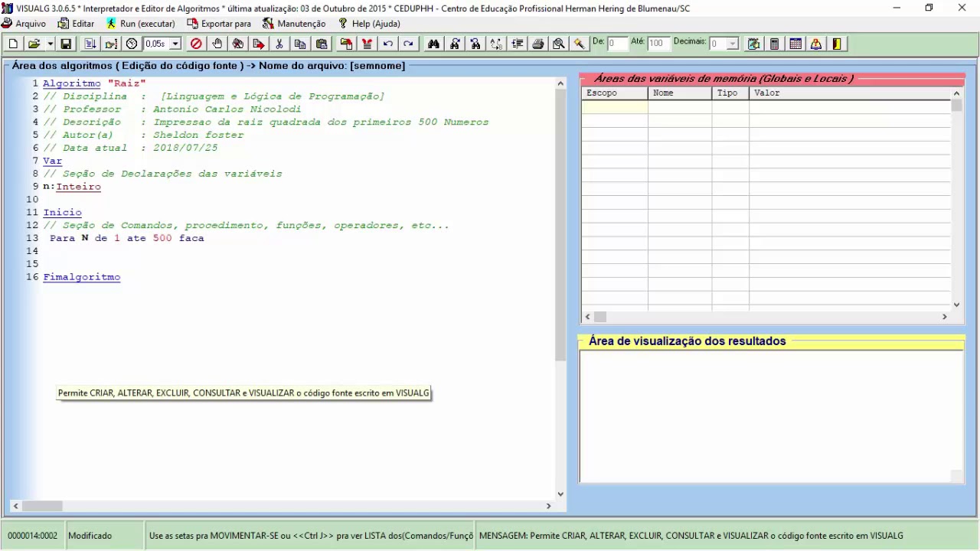The width and height of the screenshot is (980, 551).
Task: Click the crossed hand clear breakpoints icon
Action: [x=238, y=44]
